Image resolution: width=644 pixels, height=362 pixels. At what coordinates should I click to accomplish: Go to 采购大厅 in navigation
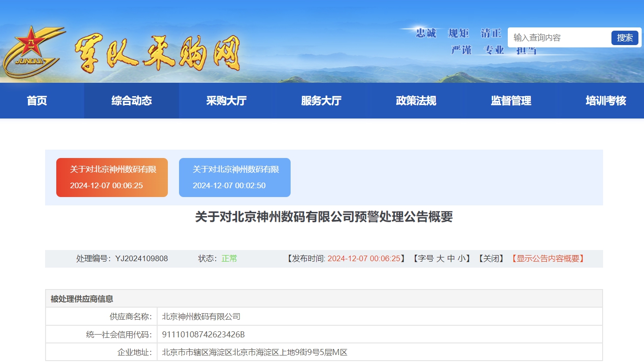[x=226, y=101]
